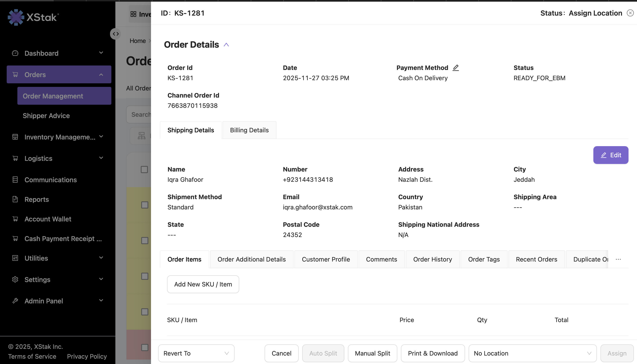The width and height of the screenshot is (637, 364).
Task: Click the Admin Panel wrench icon
Action: (x=15, y=301)
